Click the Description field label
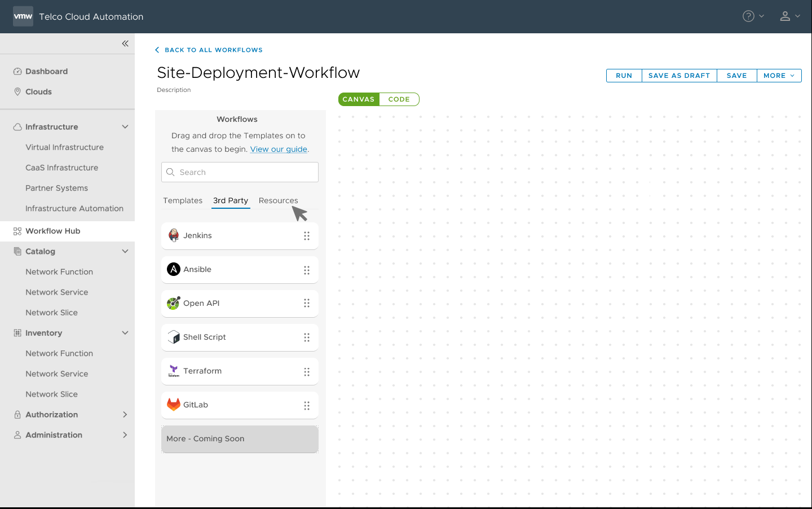Image resolution: width=812 pixels, height=509 pixels. [174, 90]
